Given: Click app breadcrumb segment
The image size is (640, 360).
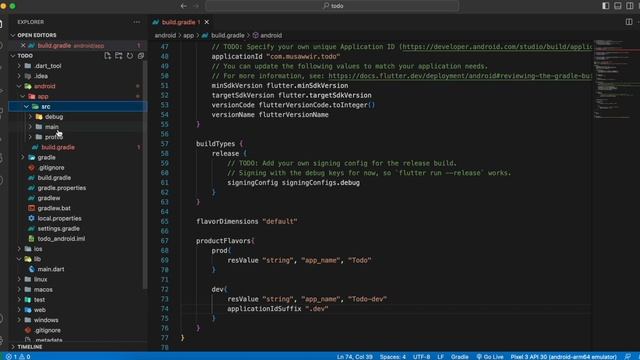Looking at the screenshot, I should click(x=188, y=36).
